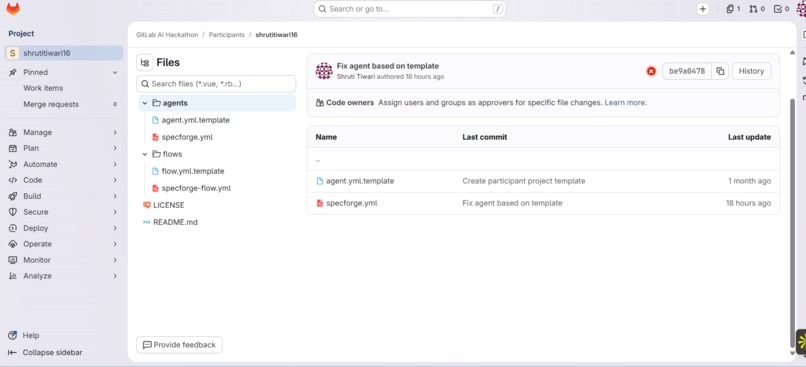Collapse the Pinned section chevron
Screen dimensions: 806x367
coord(115,72)
